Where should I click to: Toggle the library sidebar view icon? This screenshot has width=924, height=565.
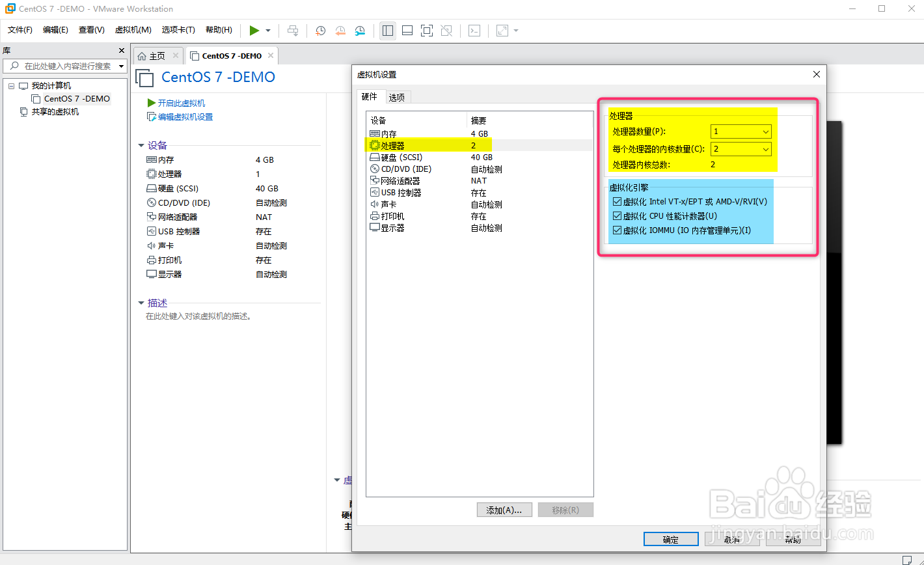tap(388, 31)
